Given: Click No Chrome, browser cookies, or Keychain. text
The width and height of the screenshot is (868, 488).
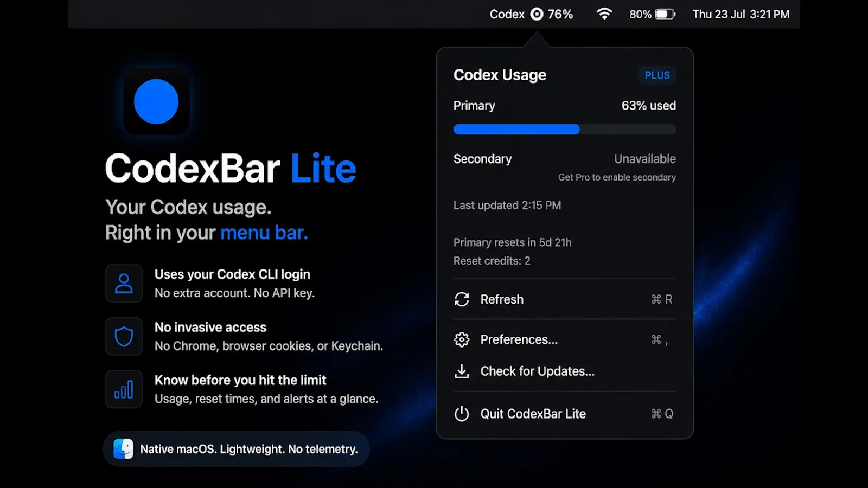Looking at the screenshot, I should click(269, 346).
